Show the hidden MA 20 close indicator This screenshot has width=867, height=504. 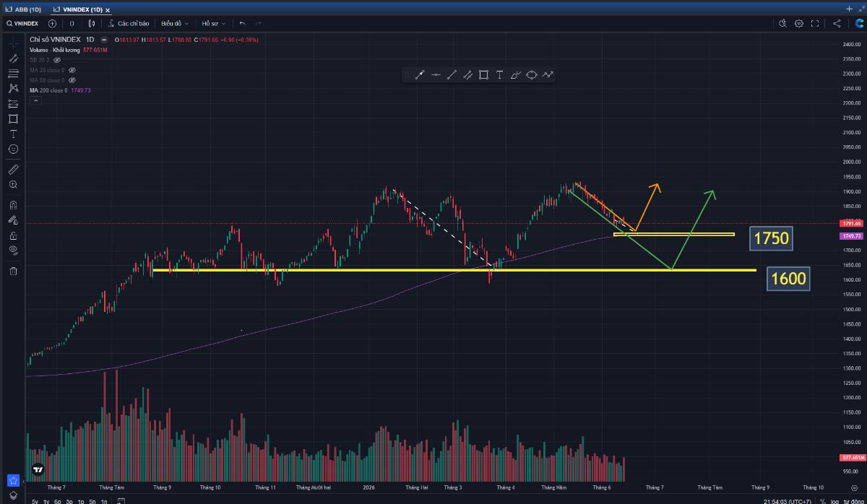point(72,70)
